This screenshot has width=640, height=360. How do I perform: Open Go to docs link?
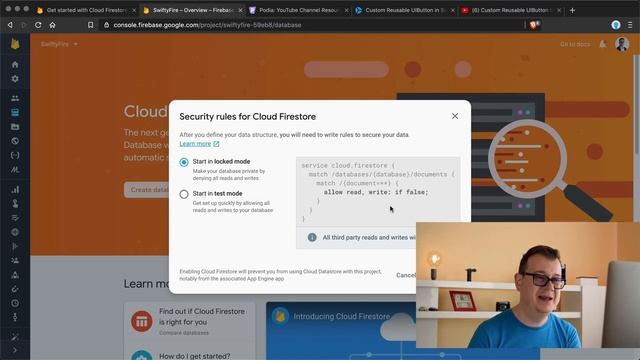pos(575,44)
